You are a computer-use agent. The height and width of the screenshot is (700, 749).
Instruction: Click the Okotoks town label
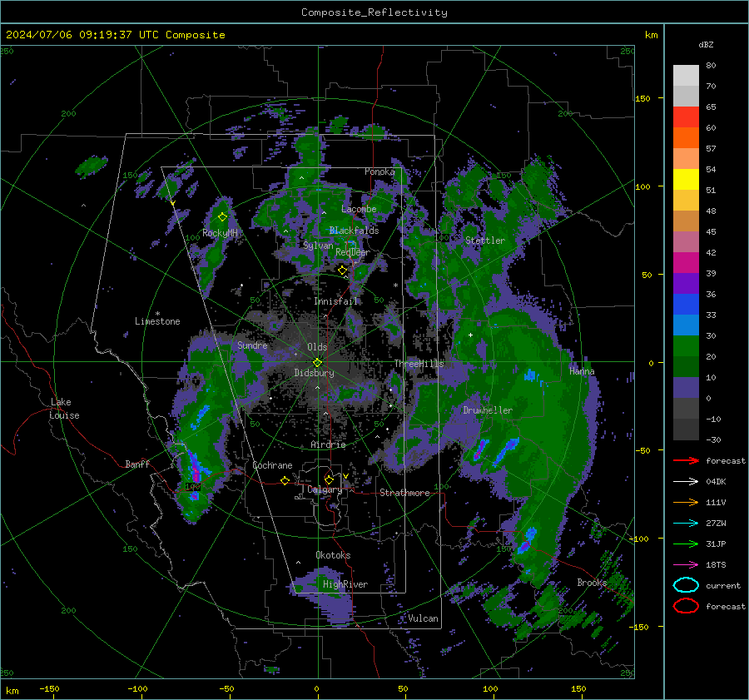pos(333,555)
